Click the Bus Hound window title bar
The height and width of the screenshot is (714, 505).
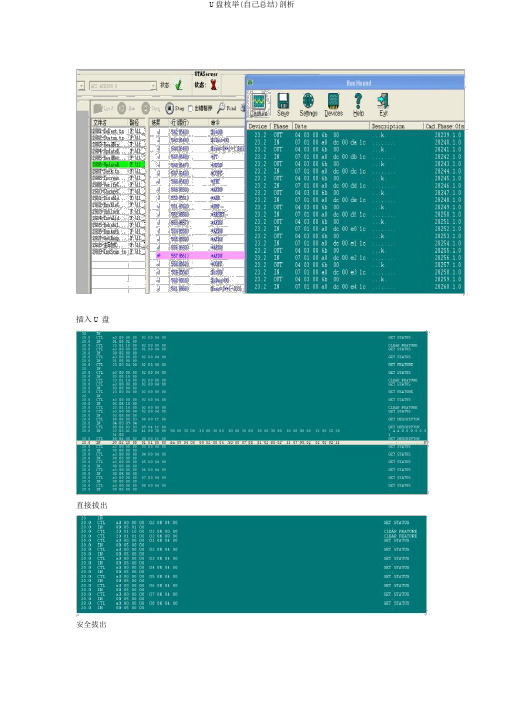(x=355, y=83)
